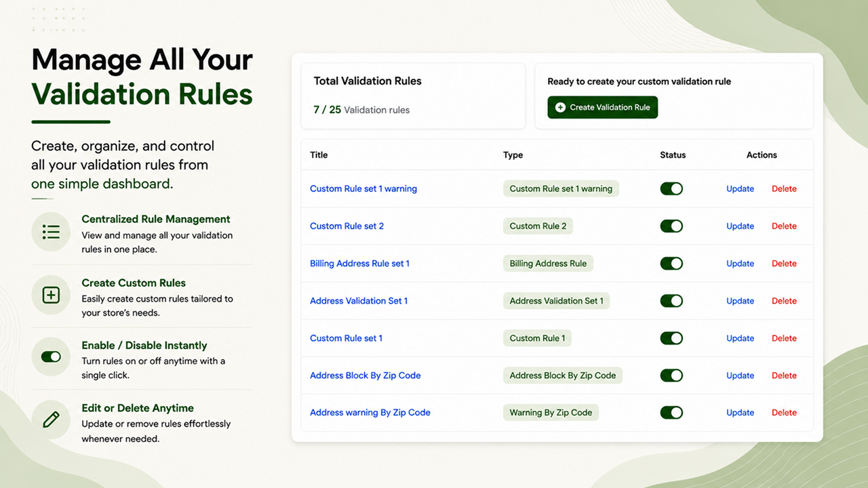Open the Address warning By Zip Code title

click(370, 412)
